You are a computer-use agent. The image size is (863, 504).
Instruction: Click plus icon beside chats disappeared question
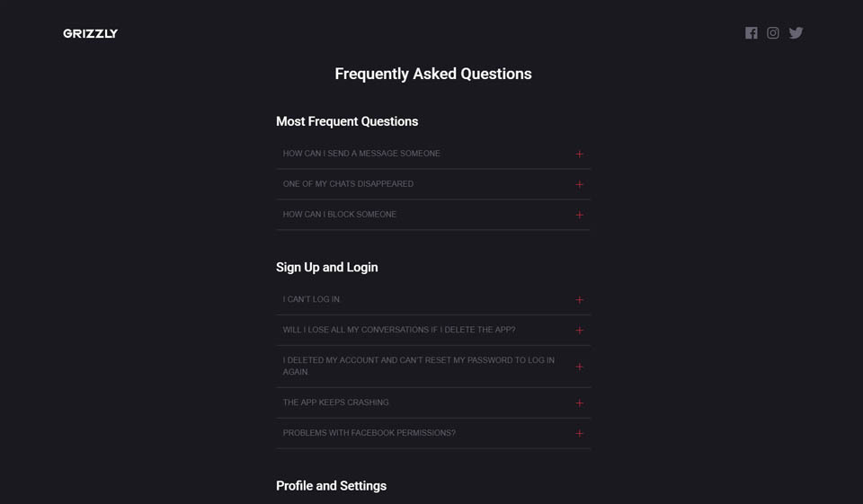(579, 184)
